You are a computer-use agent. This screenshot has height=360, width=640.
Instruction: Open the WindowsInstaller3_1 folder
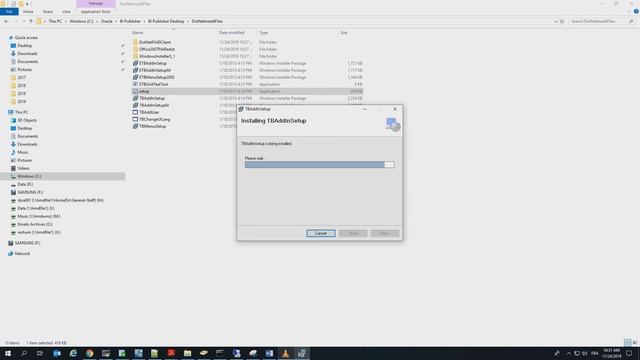(x=157, y=56)
